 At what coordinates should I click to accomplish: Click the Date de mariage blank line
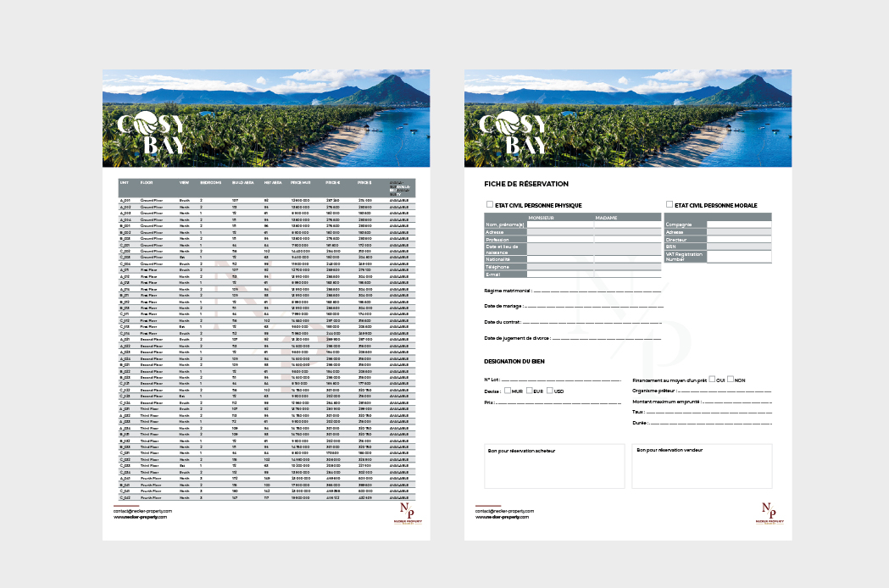click(594, 307)
